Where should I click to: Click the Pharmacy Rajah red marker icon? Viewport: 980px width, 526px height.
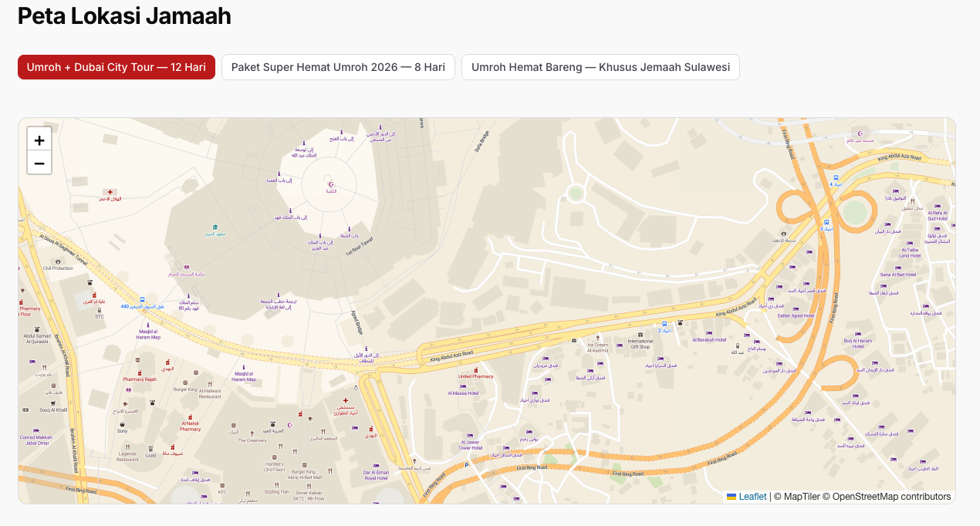pos(140,372)
